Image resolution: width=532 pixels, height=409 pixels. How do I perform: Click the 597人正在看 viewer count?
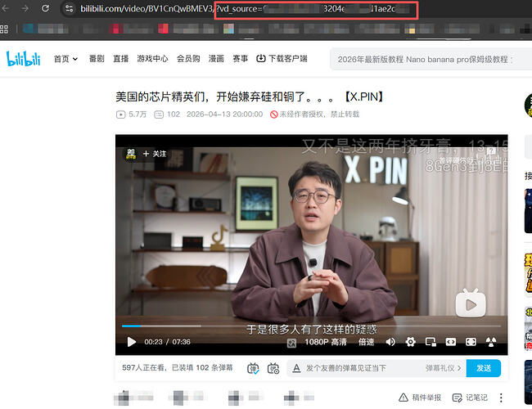(x=143, y=368)
